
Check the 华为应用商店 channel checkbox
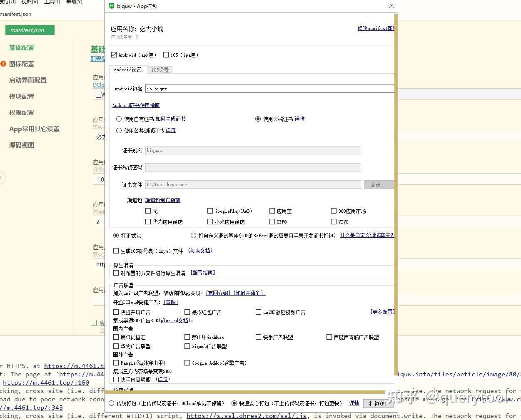point(148,222)
